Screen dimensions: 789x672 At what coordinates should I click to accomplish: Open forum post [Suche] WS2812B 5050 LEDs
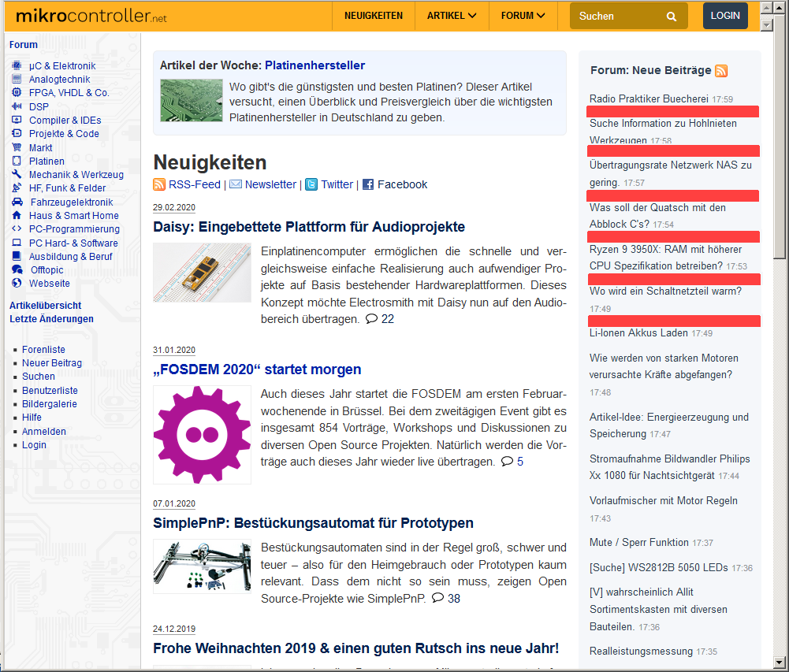(x=659, y=567)
